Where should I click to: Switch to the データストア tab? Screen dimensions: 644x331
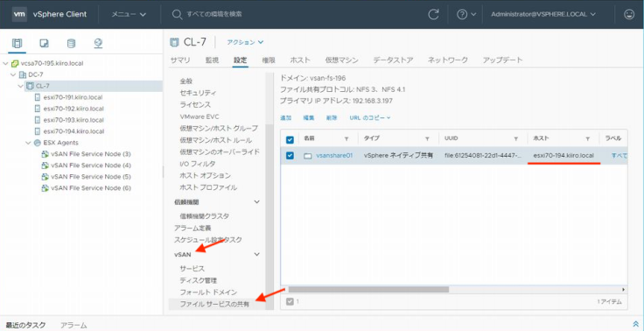coord(393,60)
